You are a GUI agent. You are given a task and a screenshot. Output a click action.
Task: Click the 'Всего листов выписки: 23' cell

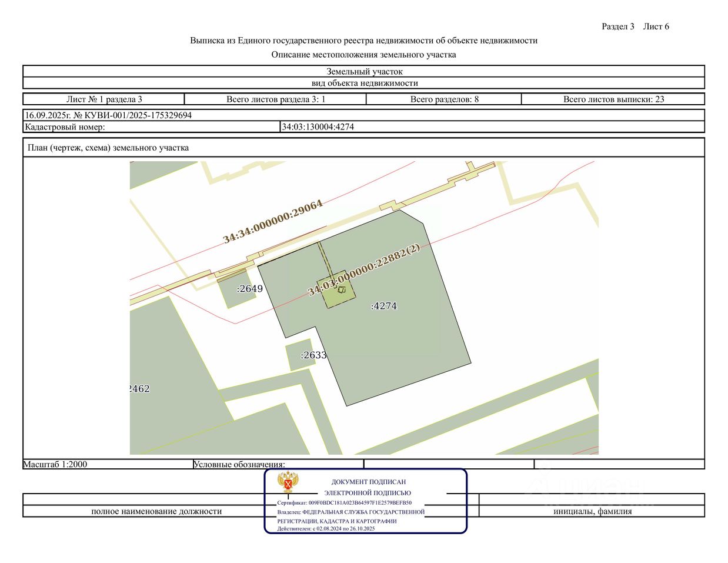click(613, 99)
